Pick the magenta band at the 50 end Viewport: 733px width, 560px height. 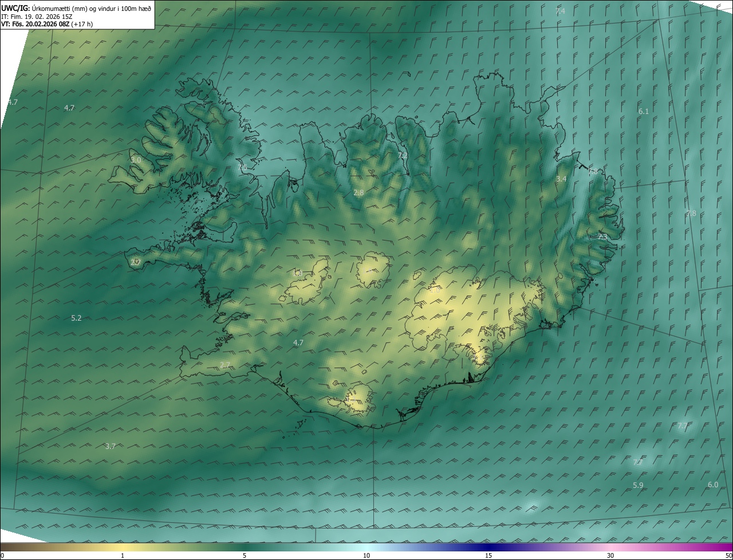click(724, 547)
